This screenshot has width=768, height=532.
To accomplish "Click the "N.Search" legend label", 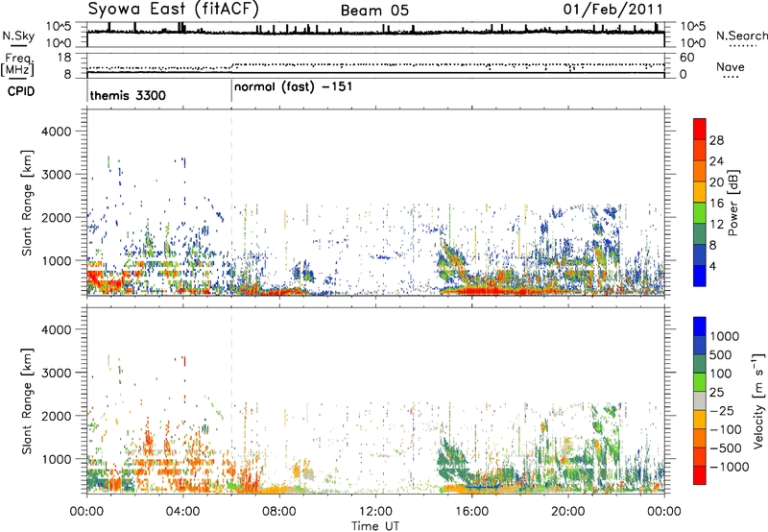I will [x=741, y=36].
